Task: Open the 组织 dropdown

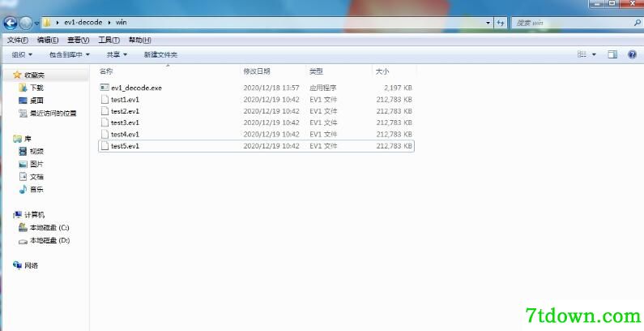Action: [x=22, y=54]
